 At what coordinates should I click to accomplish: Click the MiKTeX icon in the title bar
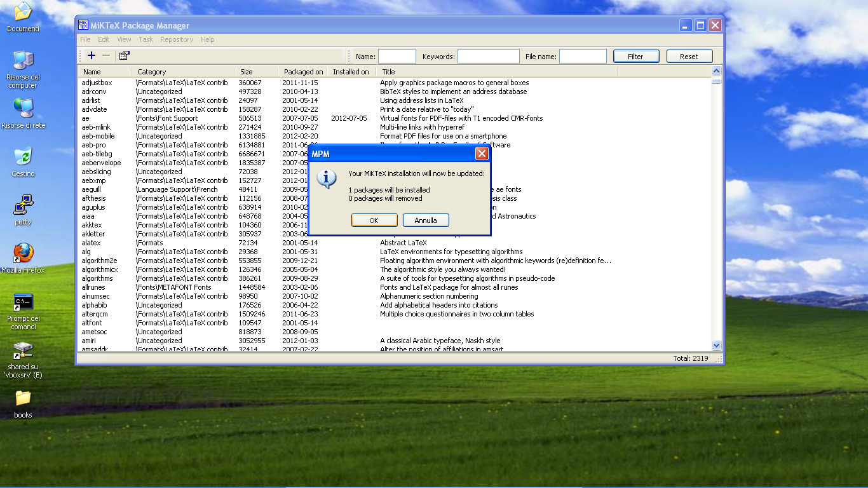tap(83, 25)
